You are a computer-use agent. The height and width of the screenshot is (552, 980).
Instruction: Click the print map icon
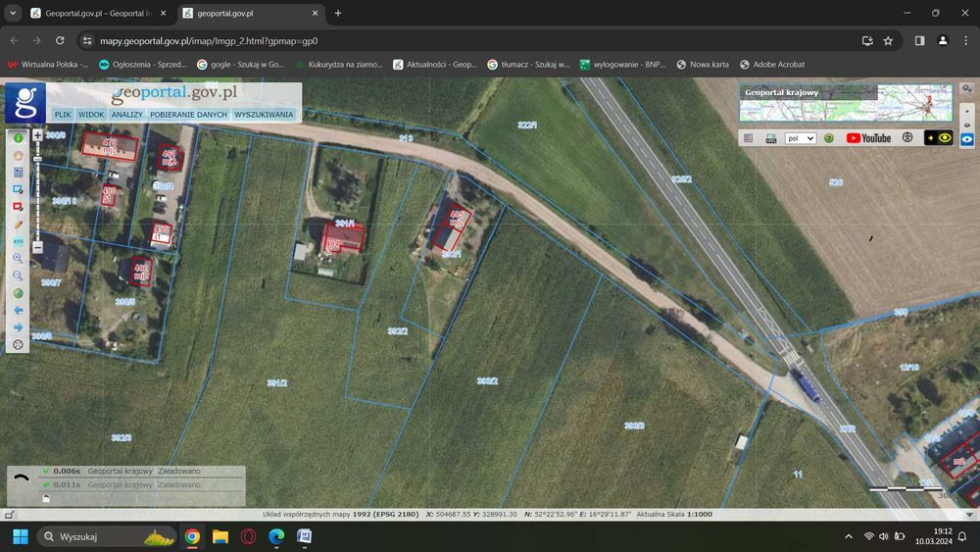click(x=771, y=138)
